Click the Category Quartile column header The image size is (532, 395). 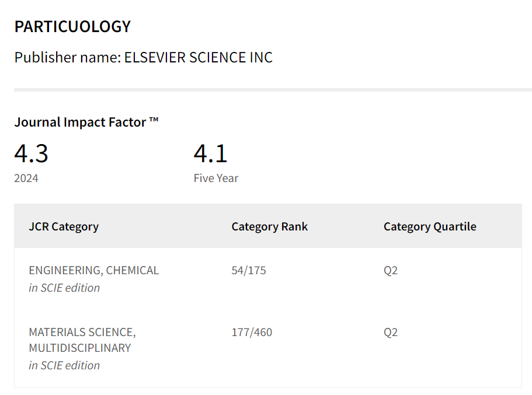(430, 226)
